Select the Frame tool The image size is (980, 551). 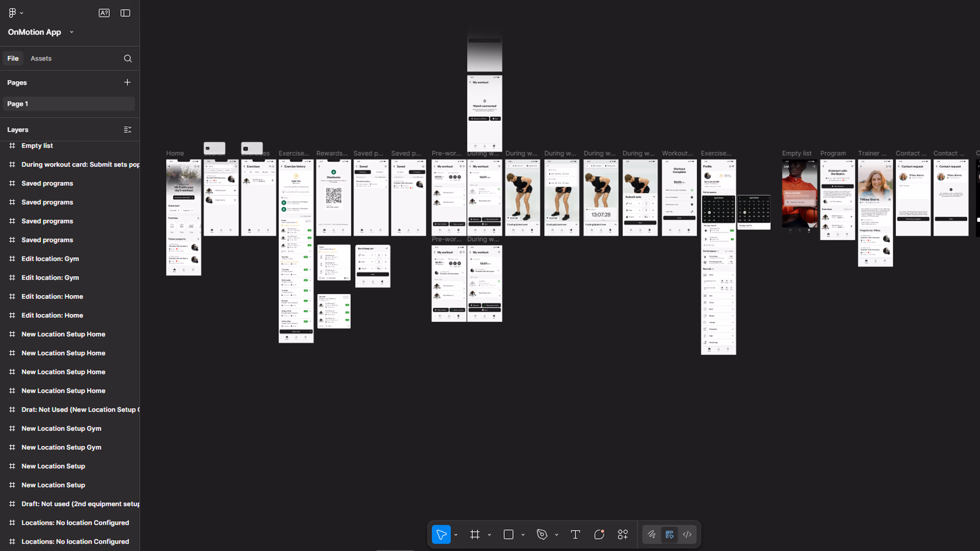(x=474, y=534)
